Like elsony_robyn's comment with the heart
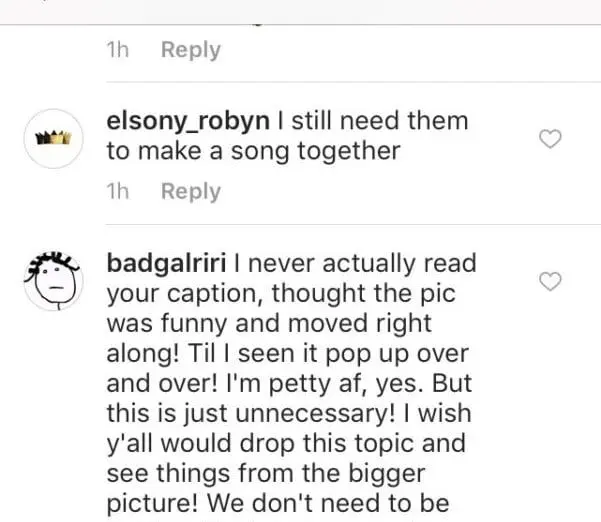Viewport: 601px width, 522px height. [x=549, y=140]
